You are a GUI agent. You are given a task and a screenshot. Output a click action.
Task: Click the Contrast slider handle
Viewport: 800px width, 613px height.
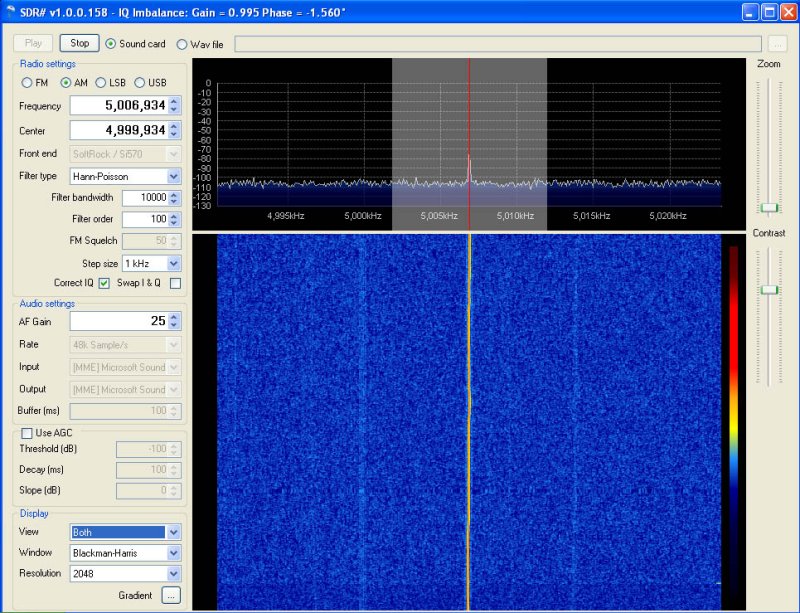point(769,290)
